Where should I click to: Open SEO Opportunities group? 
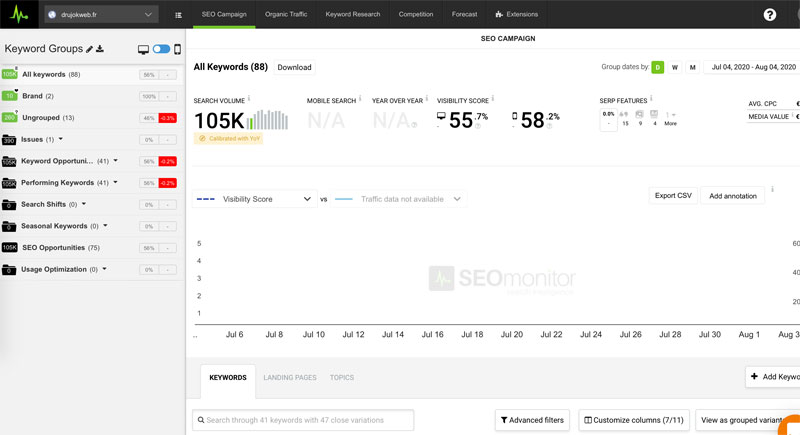(92, 248)
